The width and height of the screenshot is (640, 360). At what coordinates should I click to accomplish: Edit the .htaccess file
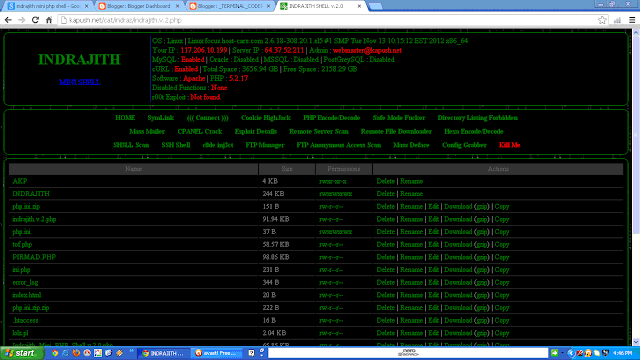433,320
